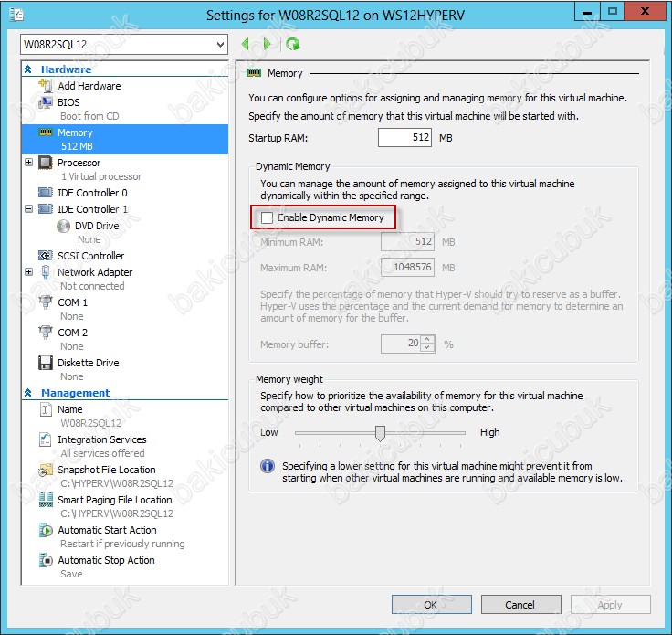Click the Automatic Start Action icon
Screen dimensions: 672x635
[46, 530]
